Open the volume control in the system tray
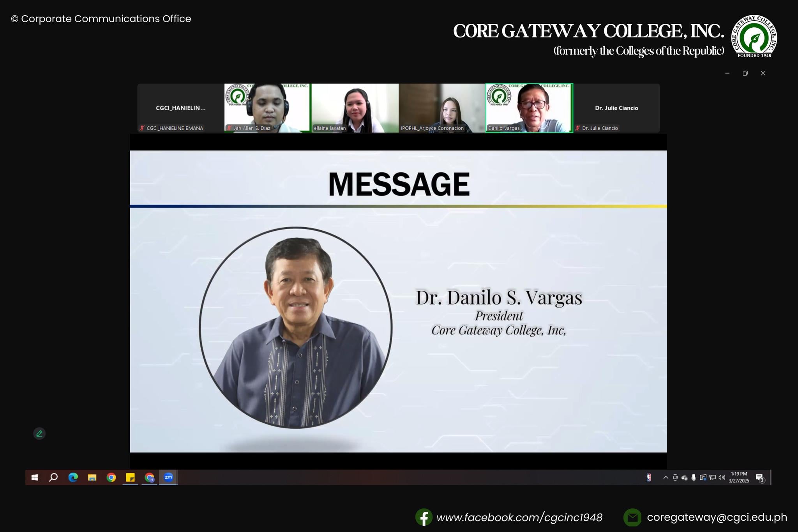The width and height of the screenshot is (798, 532). click(x=722, y=477)
